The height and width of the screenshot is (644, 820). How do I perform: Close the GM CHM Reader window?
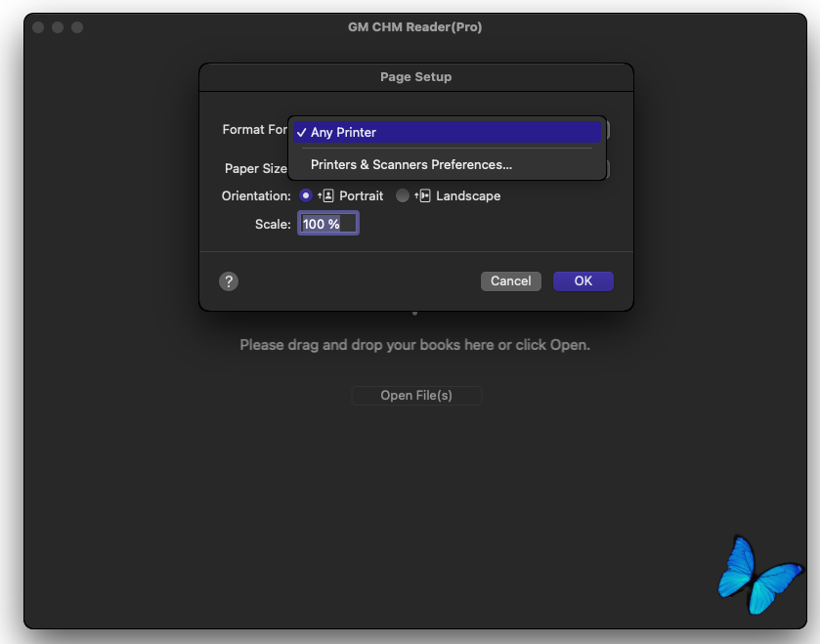click(38, 27)
